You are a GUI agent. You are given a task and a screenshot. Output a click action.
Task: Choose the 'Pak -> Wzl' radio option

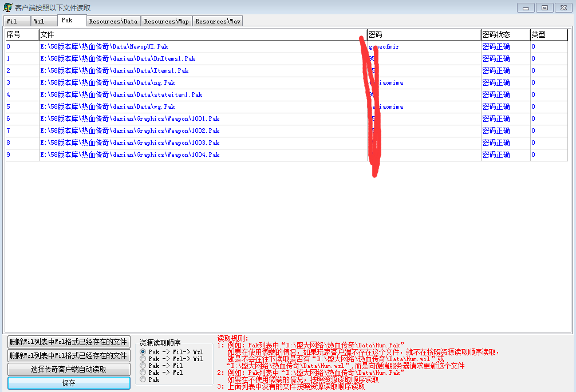coord(143,373)
